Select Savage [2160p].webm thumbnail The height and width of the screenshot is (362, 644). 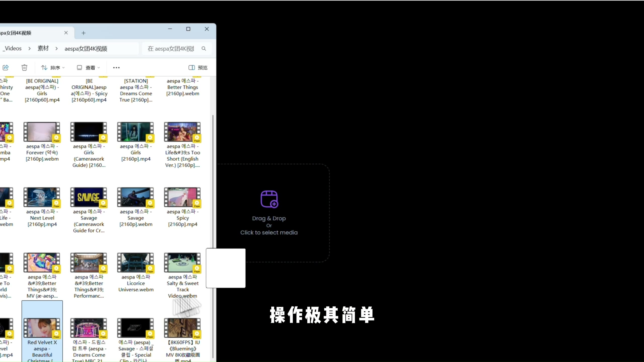tap(135, 197)
